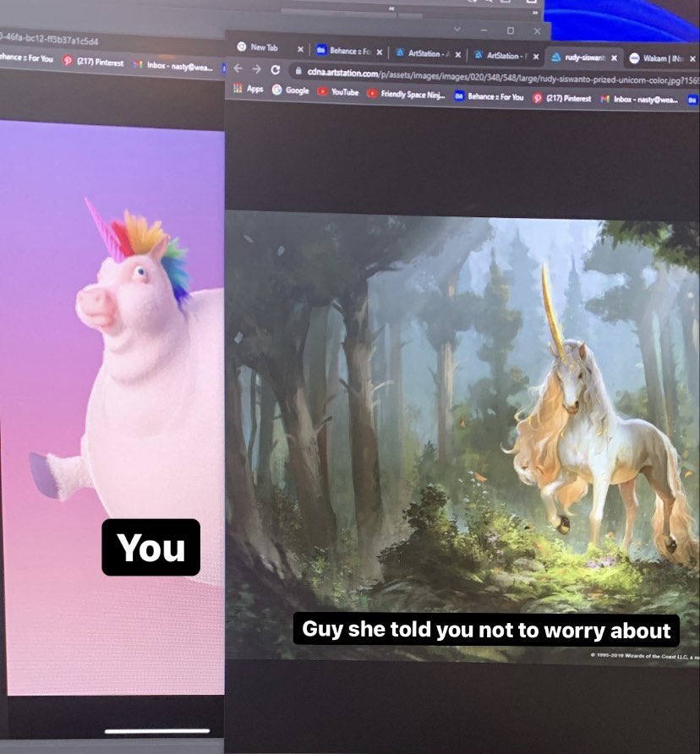Maximize the front Chrome window
The image size is (700, 754).
511,30
